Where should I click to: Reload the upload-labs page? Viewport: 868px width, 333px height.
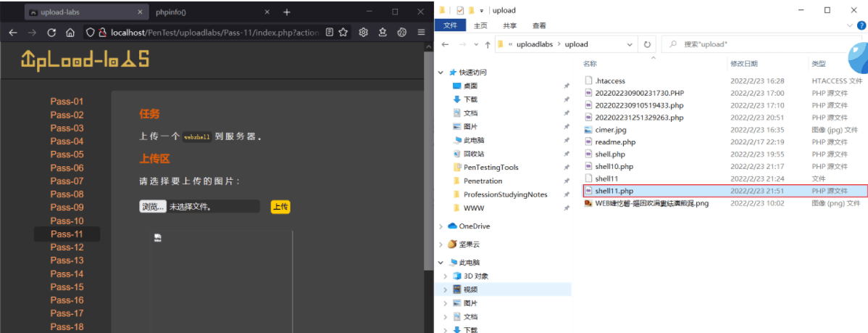51,33
